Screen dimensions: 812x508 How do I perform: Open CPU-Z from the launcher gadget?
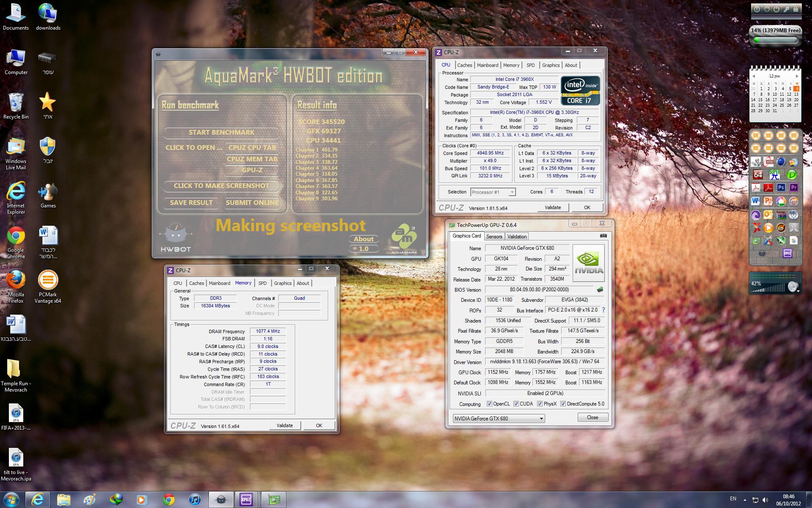coord(787,253)
